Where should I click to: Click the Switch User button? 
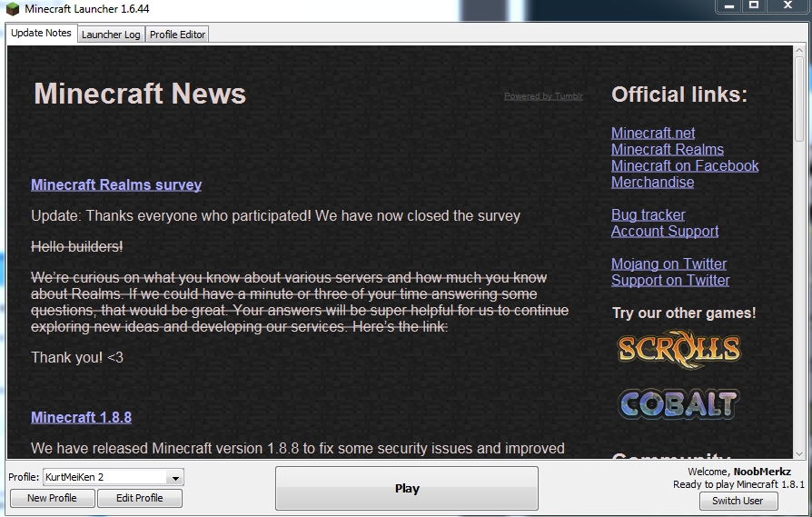pyautogui.click(x=738, y=501)
